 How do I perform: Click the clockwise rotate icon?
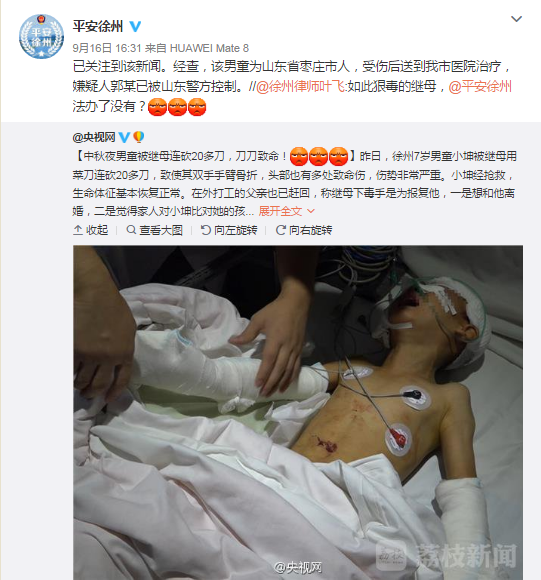[281, 230]
